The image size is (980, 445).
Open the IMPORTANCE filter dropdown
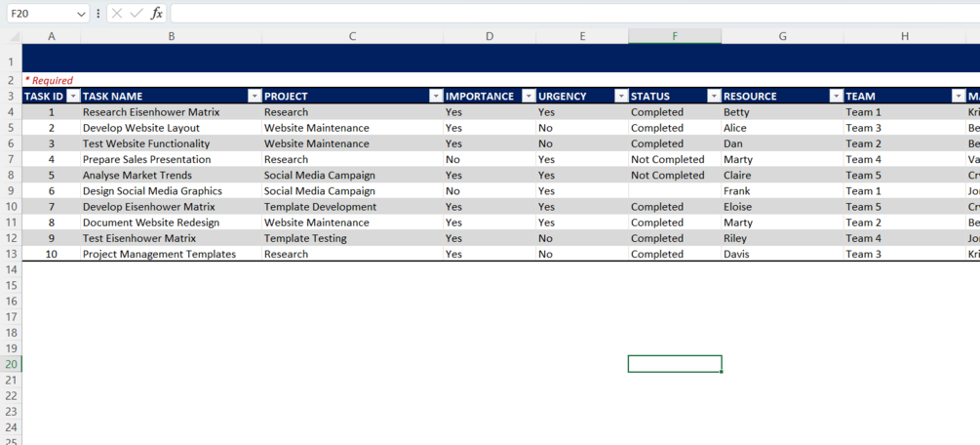(529, 97)
